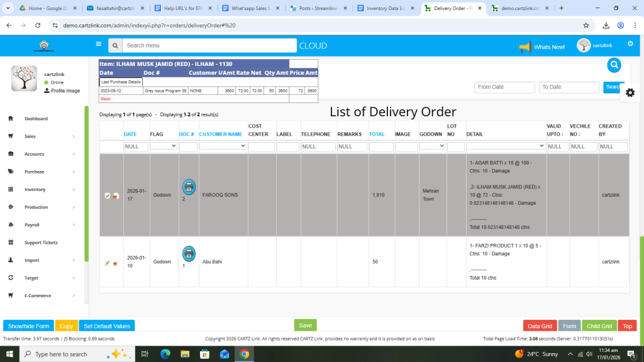Click the green Save button
Image resolution: width=644 pixels, height=362 pixels.
pyautogui.click(x=305, y=326)
